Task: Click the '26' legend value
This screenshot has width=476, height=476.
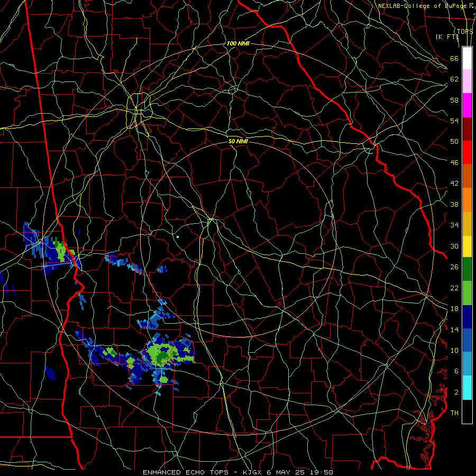Action: tap(454, 267)
